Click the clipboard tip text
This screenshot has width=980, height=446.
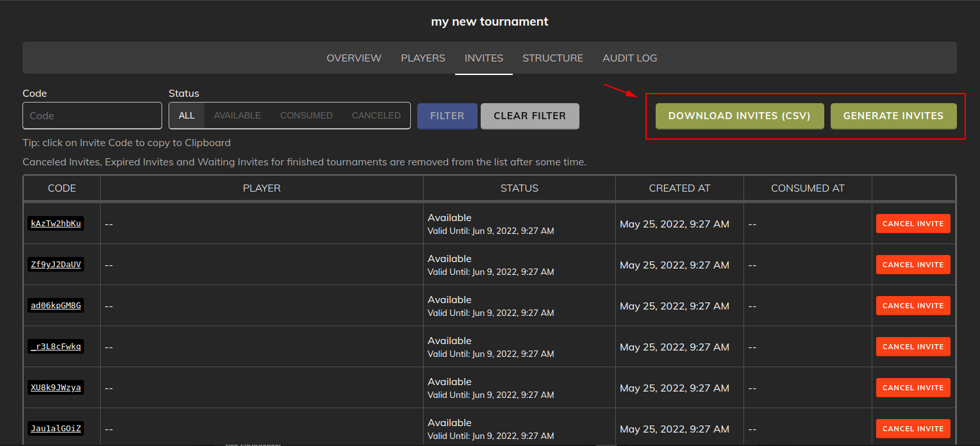tap(126, 143)
